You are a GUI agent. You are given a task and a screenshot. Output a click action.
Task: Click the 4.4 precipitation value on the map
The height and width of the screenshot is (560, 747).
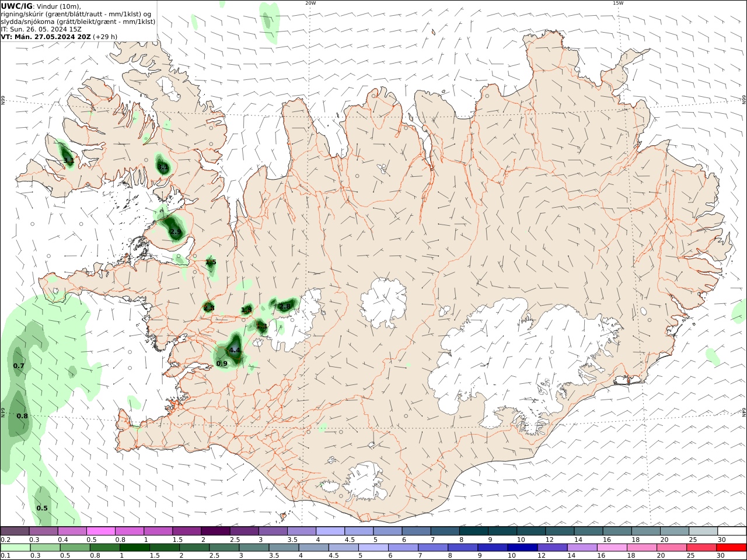click(x=235, y=350)
